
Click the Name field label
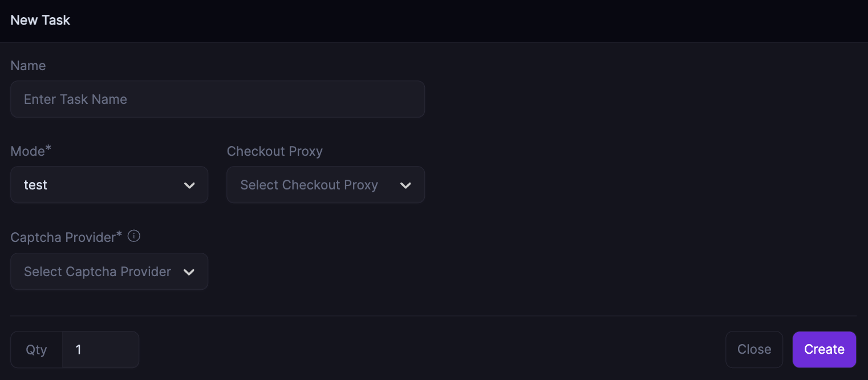[28, 66]
